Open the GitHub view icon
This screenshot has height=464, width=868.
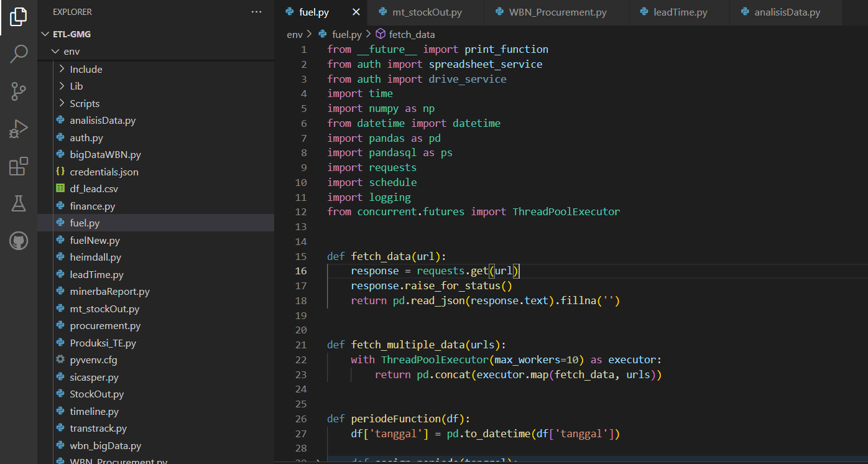19,241
